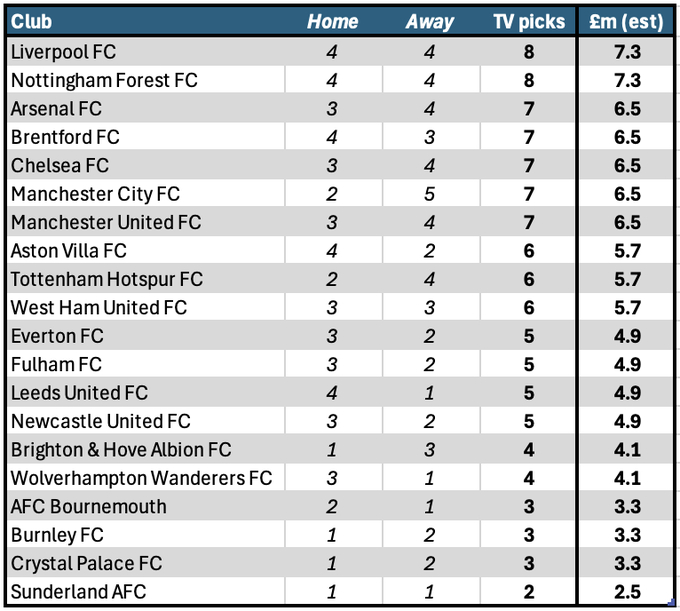This screenshot has width=680, height=611.
Task: Click the Nottingham Forest FC cell
Action: [146, 80]
